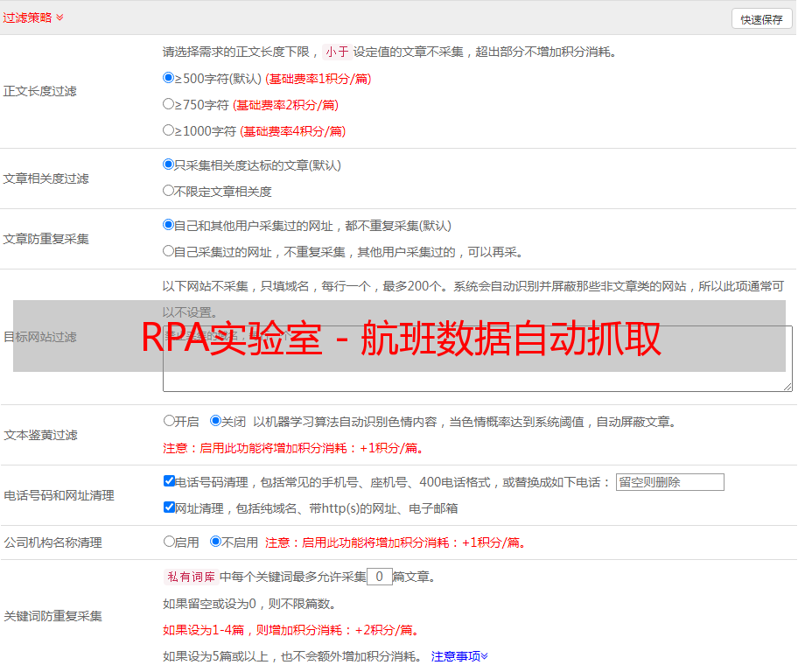Turn on 文本鉴黄过滤 with 开启
This screenshot has width=798, height=672.
(169, 421)
